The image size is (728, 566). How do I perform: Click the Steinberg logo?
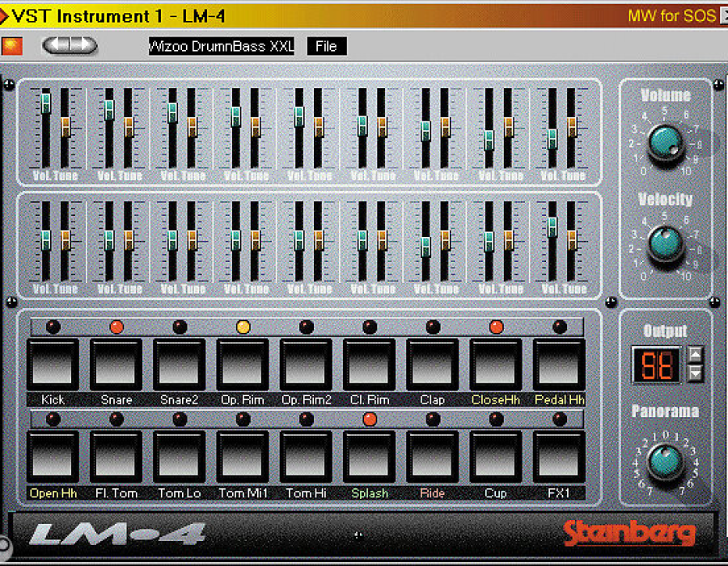(x=629, y=533)
